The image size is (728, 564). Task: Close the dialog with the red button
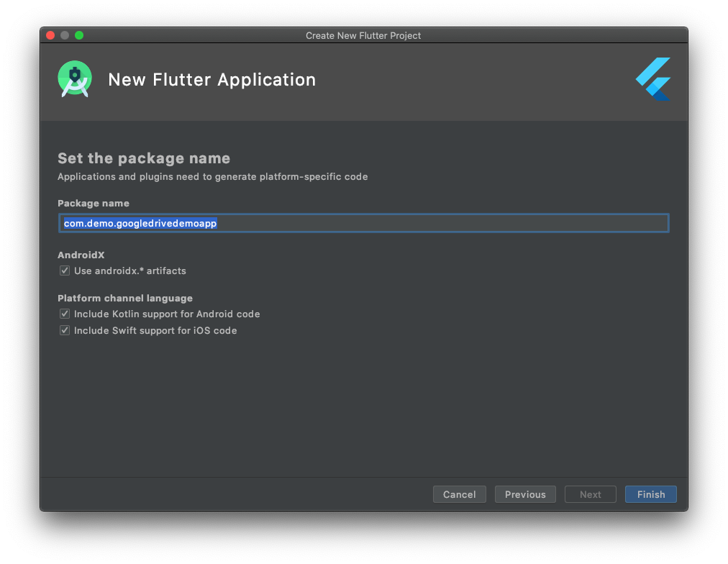point(50,35)
